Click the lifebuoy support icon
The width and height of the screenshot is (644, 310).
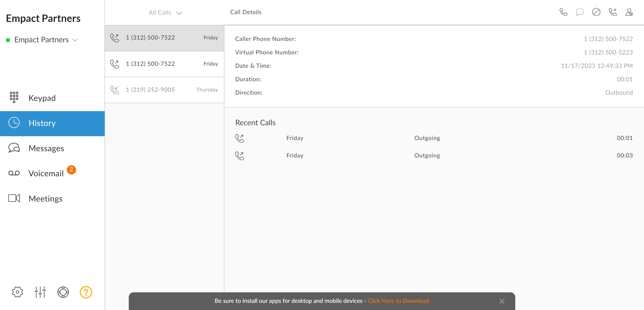coord(63,292)
